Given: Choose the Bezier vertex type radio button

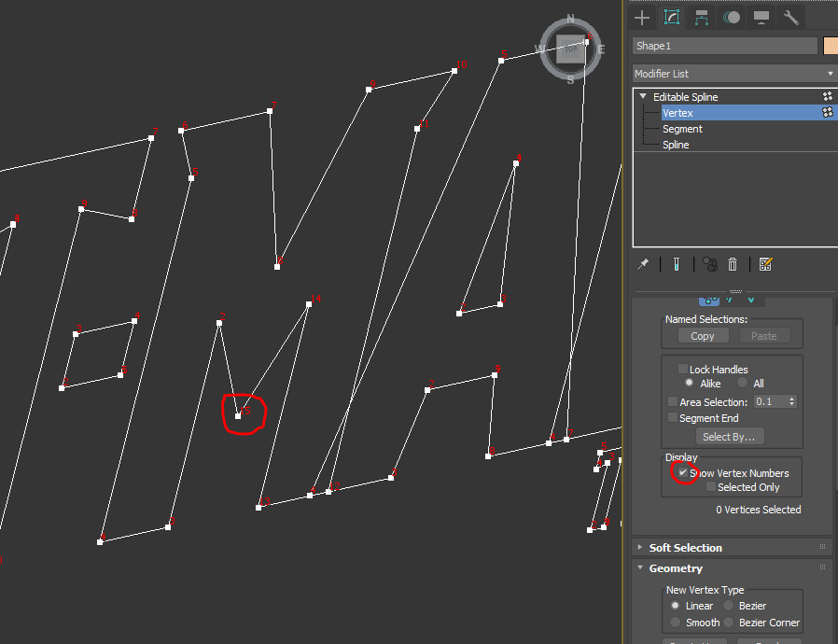Looking at the screenshot, I should (728, 605).
